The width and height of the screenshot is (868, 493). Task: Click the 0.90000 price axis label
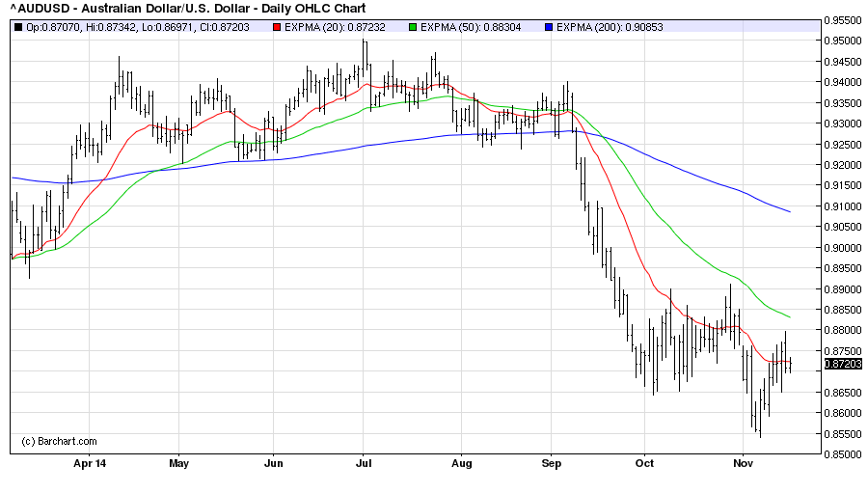[843, 247]
